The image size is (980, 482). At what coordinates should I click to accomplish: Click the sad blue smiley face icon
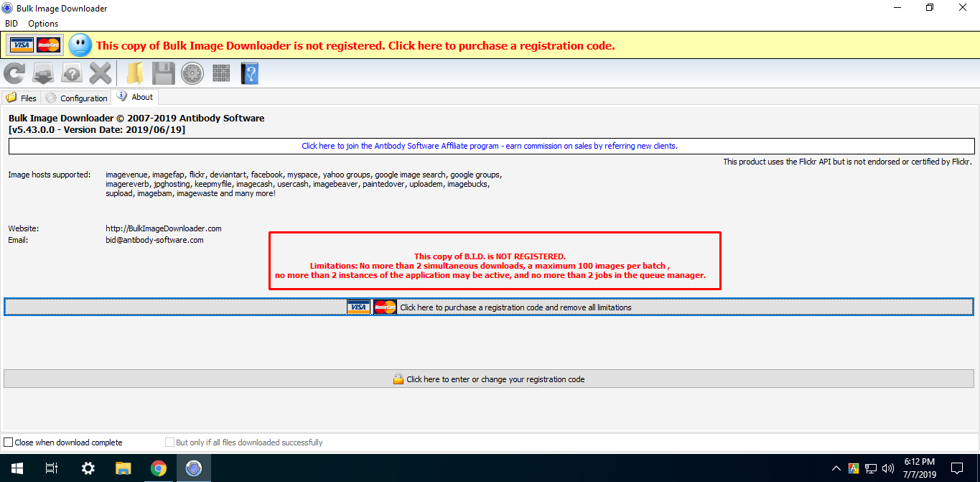pyautogui.click(x=80, y=45)
